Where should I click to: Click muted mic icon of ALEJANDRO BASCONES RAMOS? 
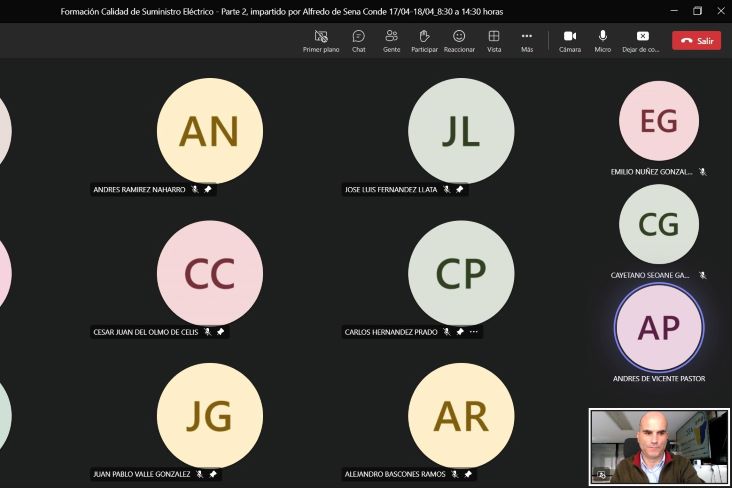454,474
